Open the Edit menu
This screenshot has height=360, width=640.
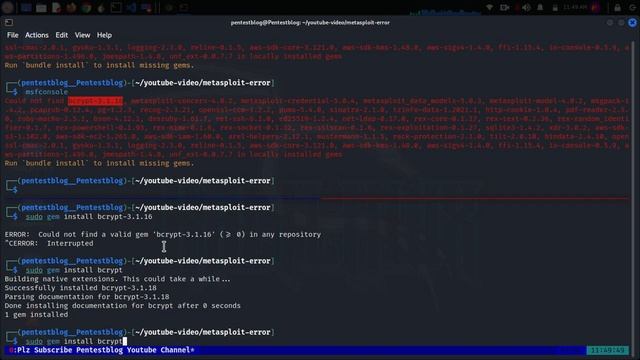tap(62, 35)
